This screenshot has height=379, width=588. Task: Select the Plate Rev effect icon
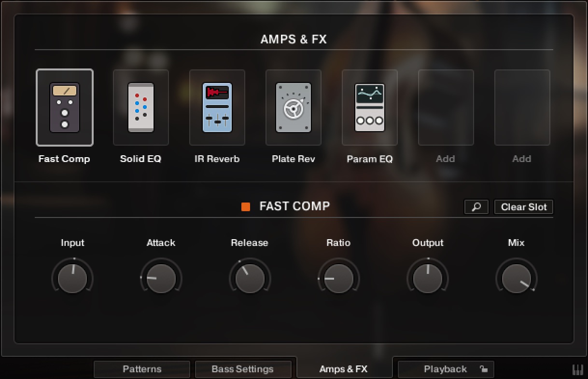click(293, 107)
